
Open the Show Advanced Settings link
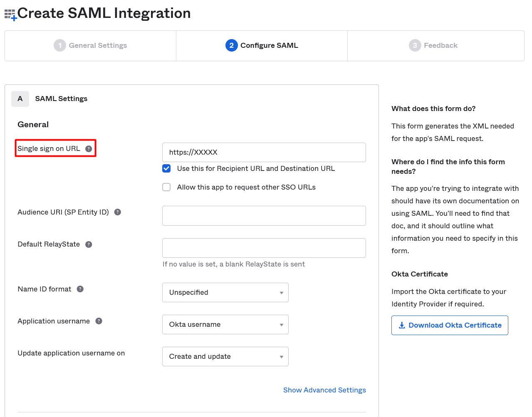click(324, 390)
